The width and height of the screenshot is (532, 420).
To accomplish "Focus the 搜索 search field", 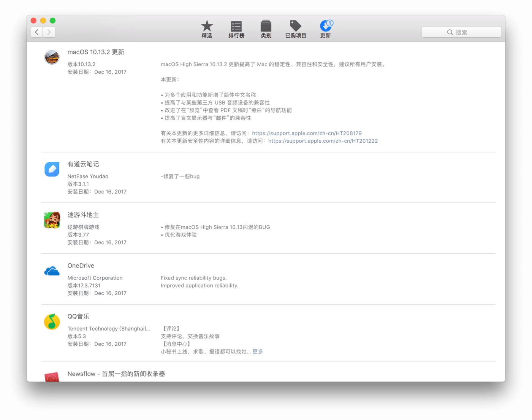I will pyautogui.click(x=461, y=32).
